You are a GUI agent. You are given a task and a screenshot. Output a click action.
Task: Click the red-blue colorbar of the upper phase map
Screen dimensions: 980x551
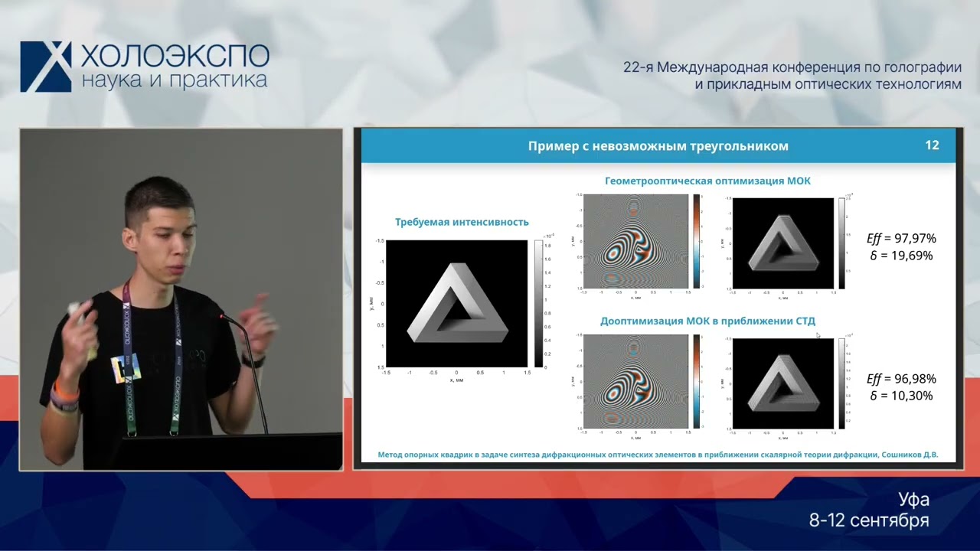click(x=696, y=242)
